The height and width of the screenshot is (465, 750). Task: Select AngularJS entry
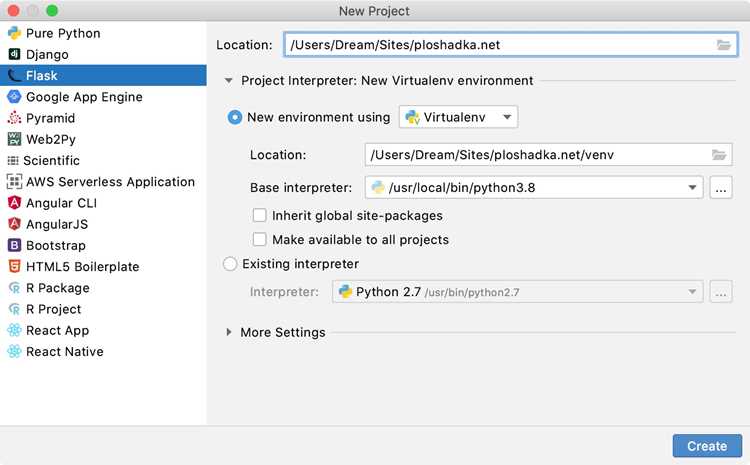coord(103,224)
